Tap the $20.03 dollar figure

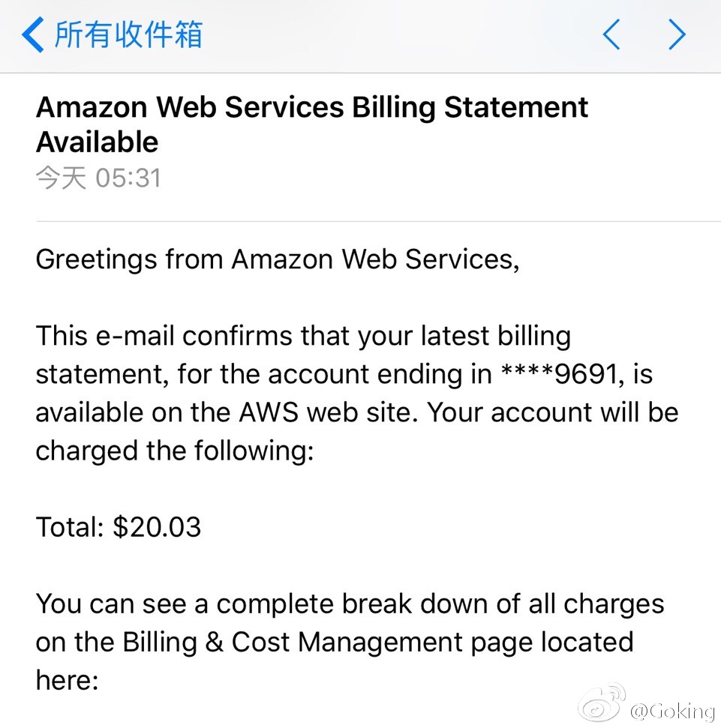point(157,527)
